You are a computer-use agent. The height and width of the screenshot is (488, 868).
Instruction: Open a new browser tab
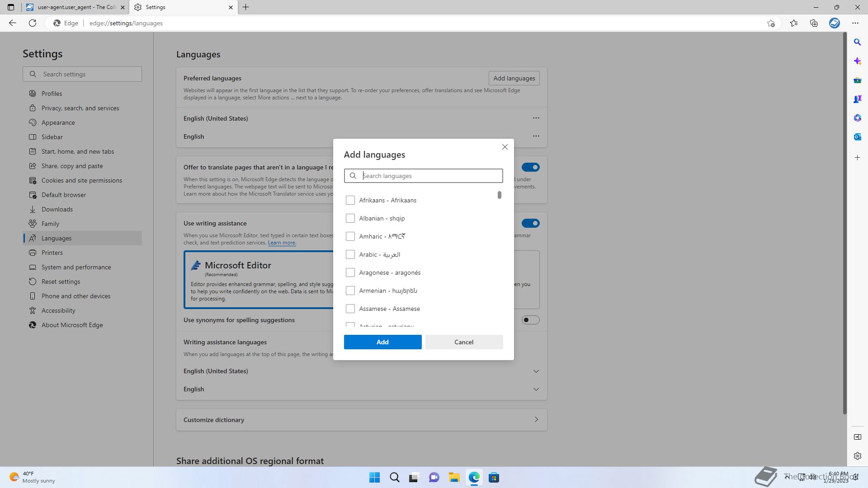[x=245, y=7]
